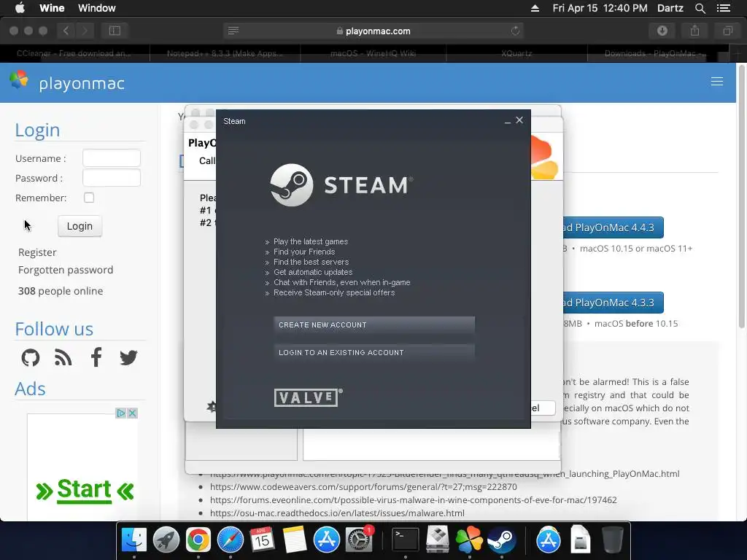This screenshot has width=747, height=560.
Task: Open System Preferences in the dock
Action: pyautogui.click(x=359, y=540)
